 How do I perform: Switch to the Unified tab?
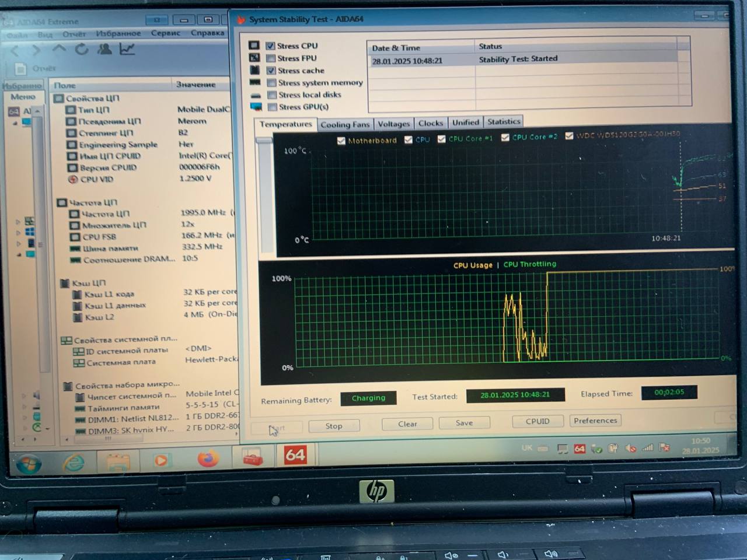click(465, 123)
